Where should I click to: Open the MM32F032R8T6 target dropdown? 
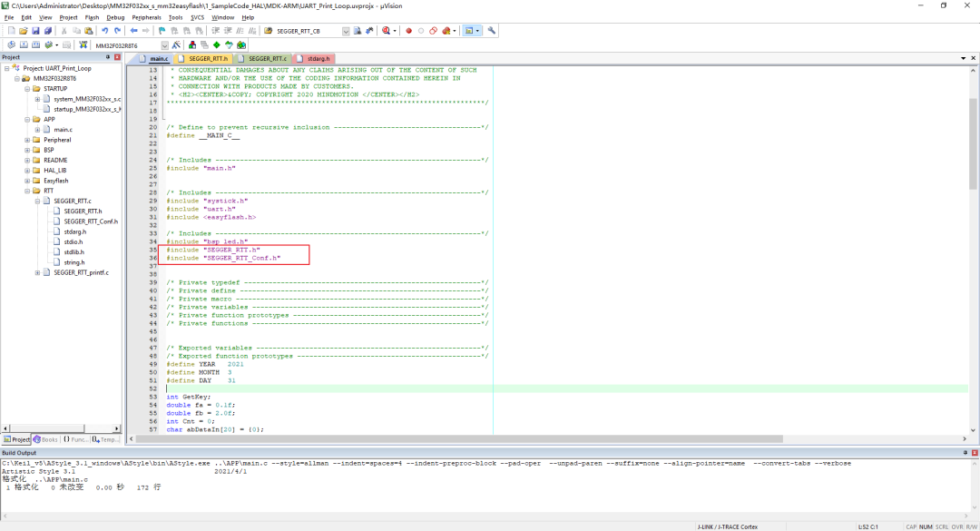point(164,45)
